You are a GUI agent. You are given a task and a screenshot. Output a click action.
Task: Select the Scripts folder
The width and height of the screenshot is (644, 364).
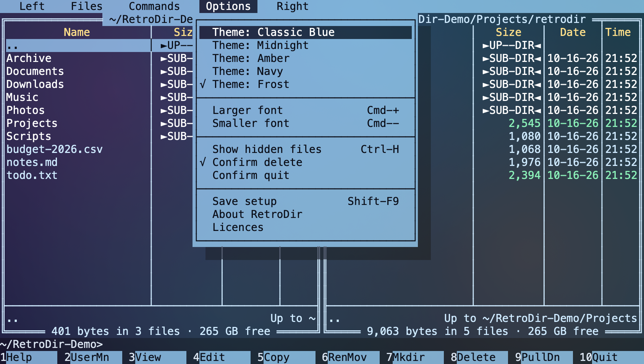click(x=78, y=136)
